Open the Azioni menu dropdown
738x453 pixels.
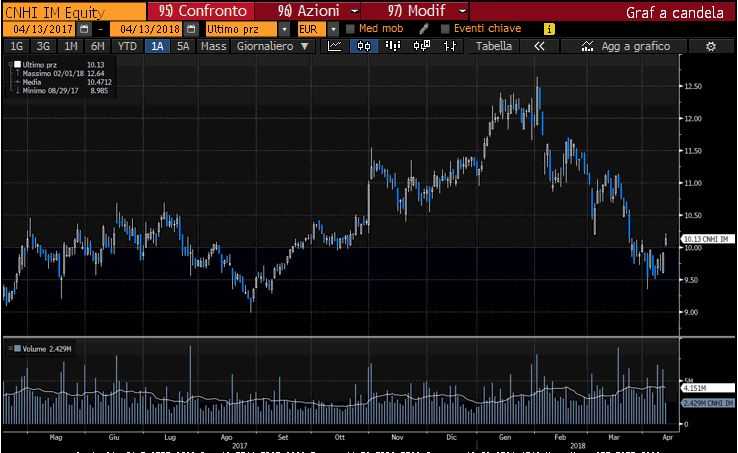point(355,11)
